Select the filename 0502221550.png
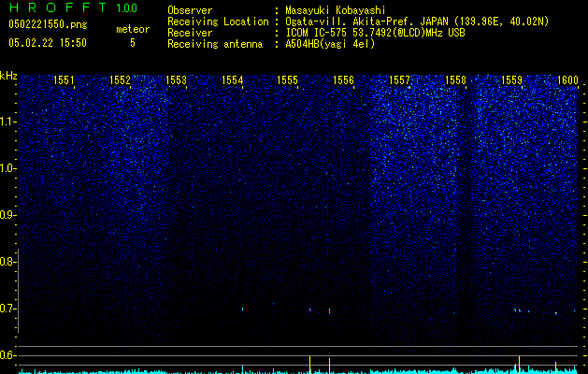 [x=48, y=25]
